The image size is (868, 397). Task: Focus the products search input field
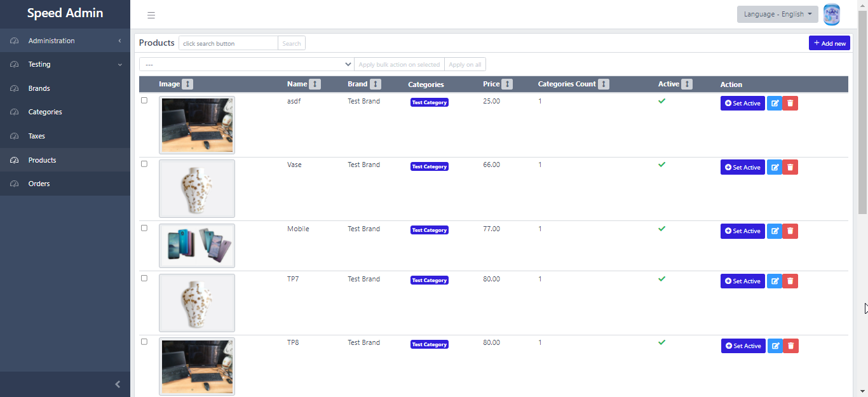tap(228, 43)
